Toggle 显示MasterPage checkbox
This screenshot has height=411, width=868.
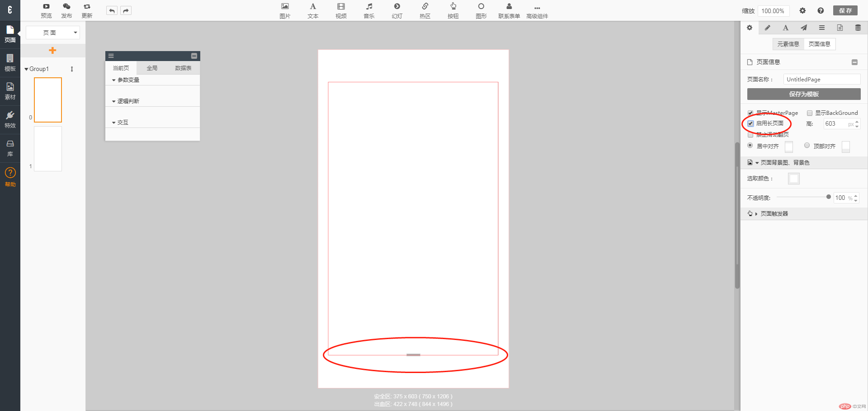750,113
